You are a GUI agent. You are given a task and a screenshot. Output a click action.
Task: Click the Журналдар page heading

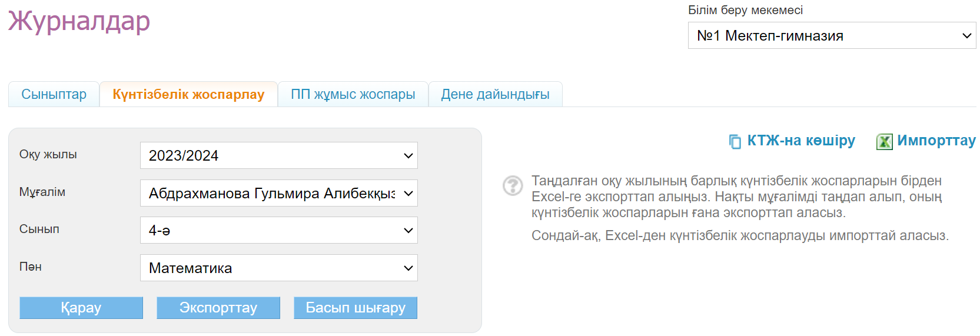79,21
